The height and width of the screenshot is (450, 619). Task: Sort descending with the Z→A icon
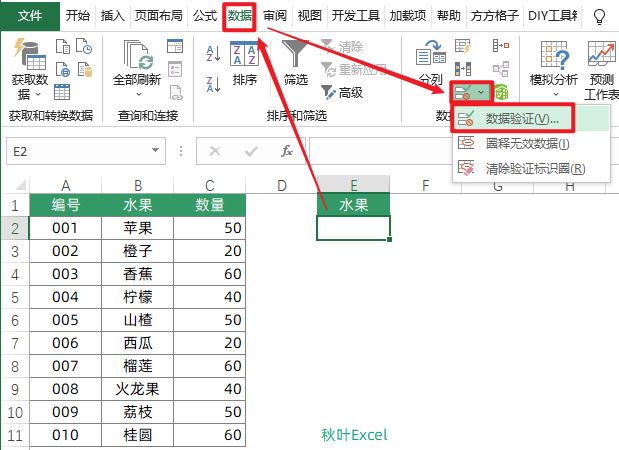214,84
